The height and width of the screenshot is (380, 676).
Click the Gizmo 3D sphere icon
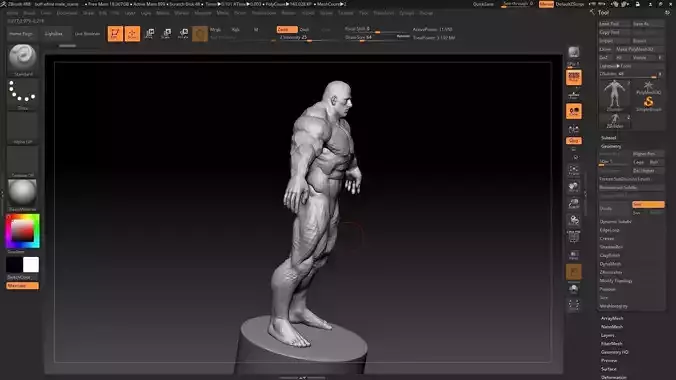[x=200, y=34]
